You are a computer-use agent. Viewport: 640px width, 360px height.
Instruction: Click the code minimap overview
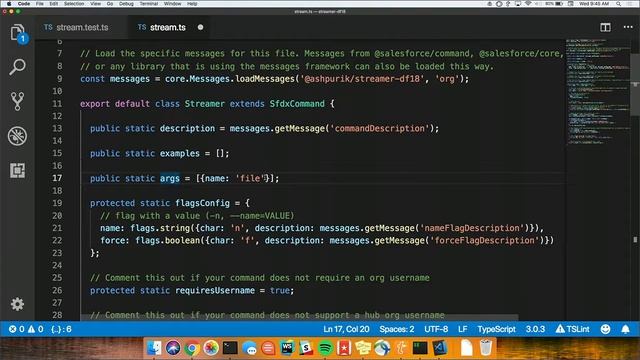click(x=598, y=92)
